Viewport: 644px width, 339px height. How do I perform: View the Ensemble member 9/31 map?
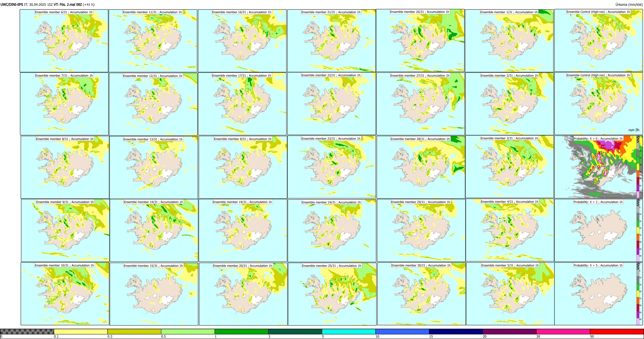pyautogui.click(x=65, y=231)
